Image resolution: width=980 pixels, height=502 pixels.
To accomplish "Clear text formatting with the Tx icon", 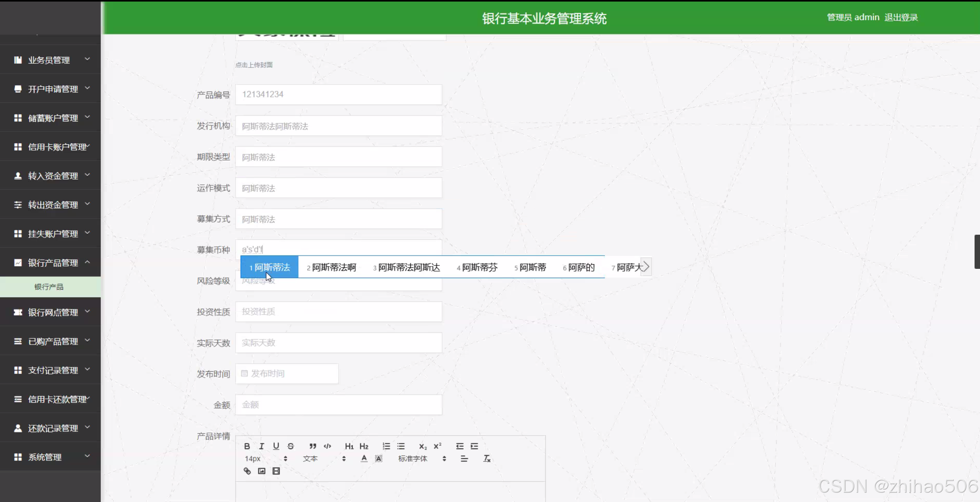I will point(487,459).
